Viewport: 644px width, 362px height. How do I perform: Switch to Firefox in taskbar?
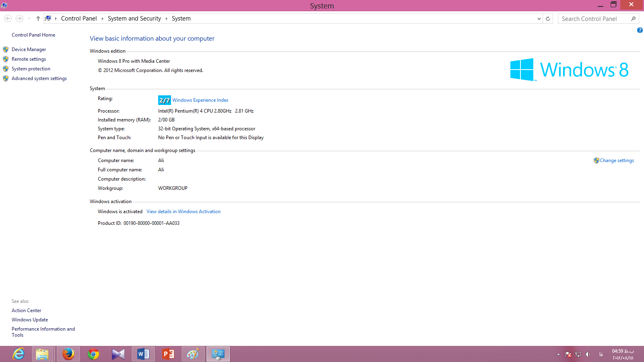(x=68, y=354)
